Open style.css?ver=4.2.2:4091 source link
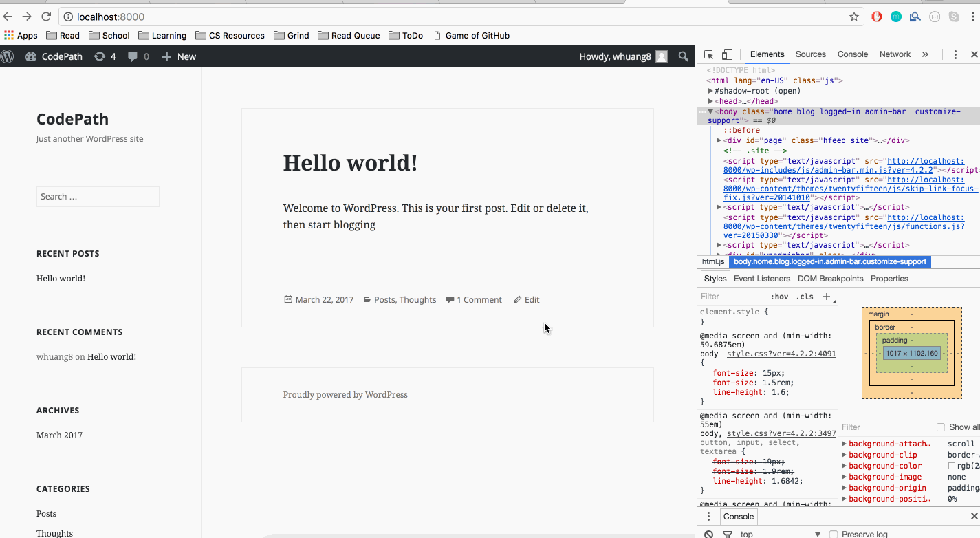980x538 pixels. 781,354
